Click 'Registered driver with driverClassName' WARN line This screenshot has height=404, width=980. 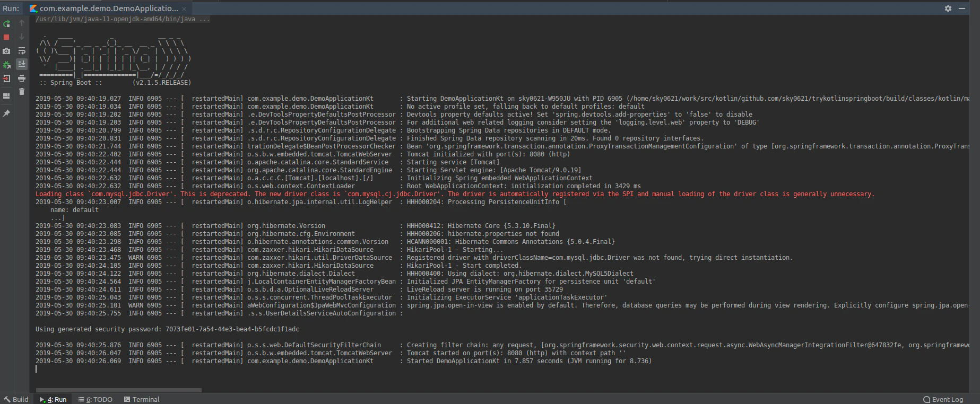(x=414, y=258)
